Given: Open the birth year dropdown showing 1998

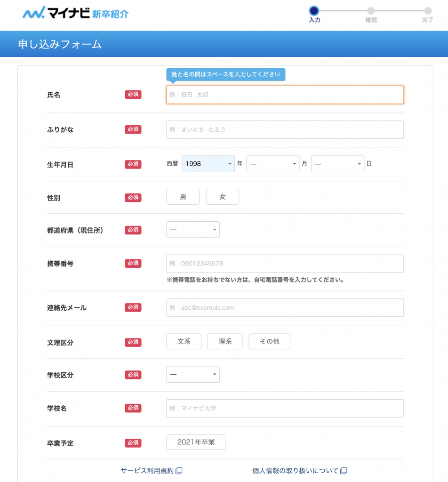Looking at the screenshot, I should click(x=208, y=164).
